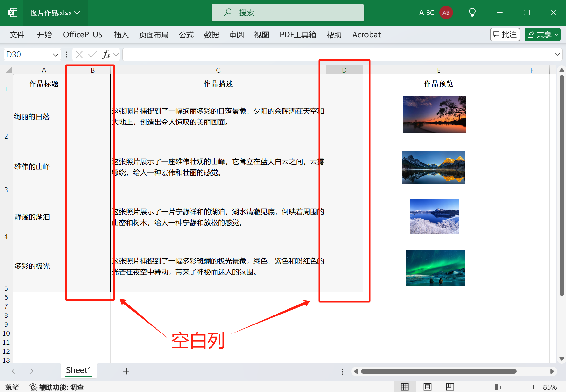Expand the 共享 share dropdown arrow

point(556,34)
